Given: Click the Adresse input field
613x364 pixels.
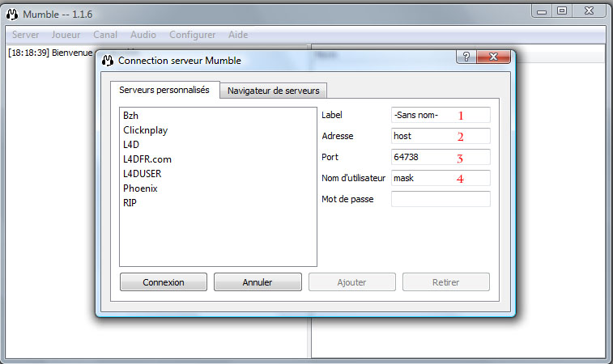Looking at the screenshot, I should click(441, 136).
